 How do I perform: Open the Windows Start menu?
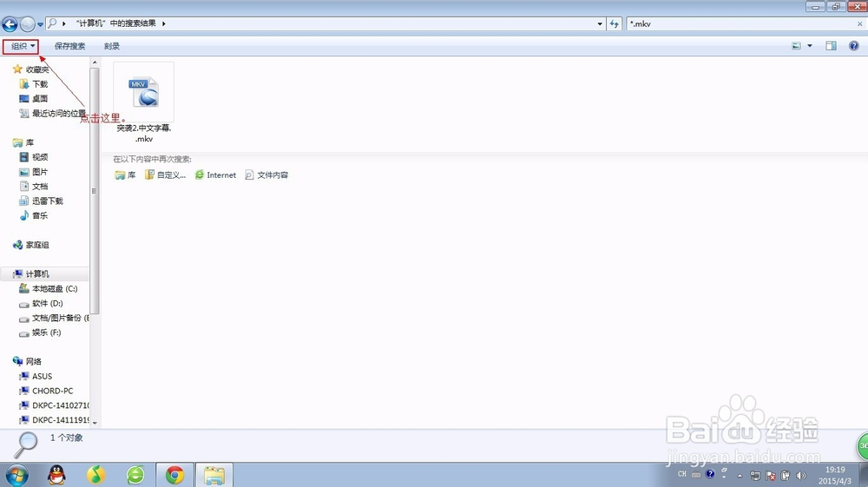tap(16, 475)
